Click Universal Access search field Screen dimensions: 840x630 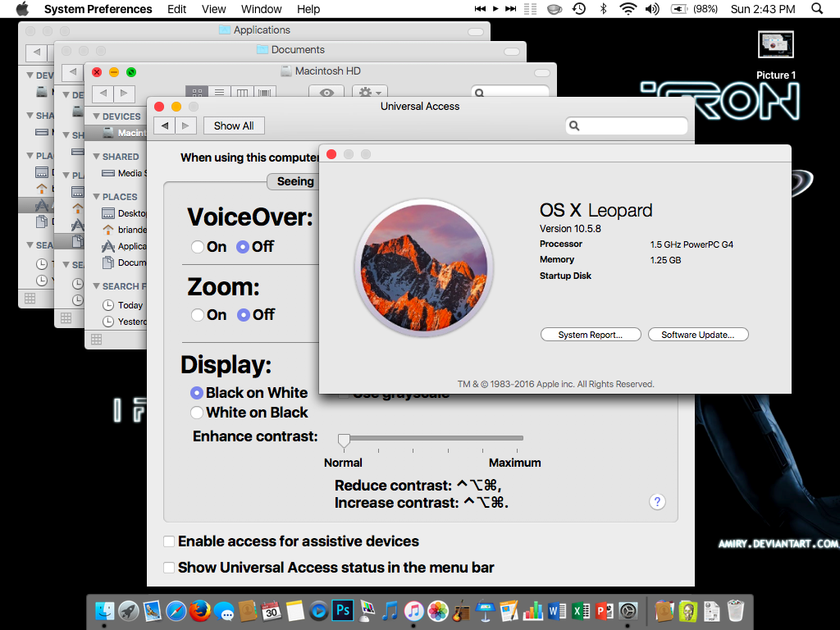[x=626, y=126]
